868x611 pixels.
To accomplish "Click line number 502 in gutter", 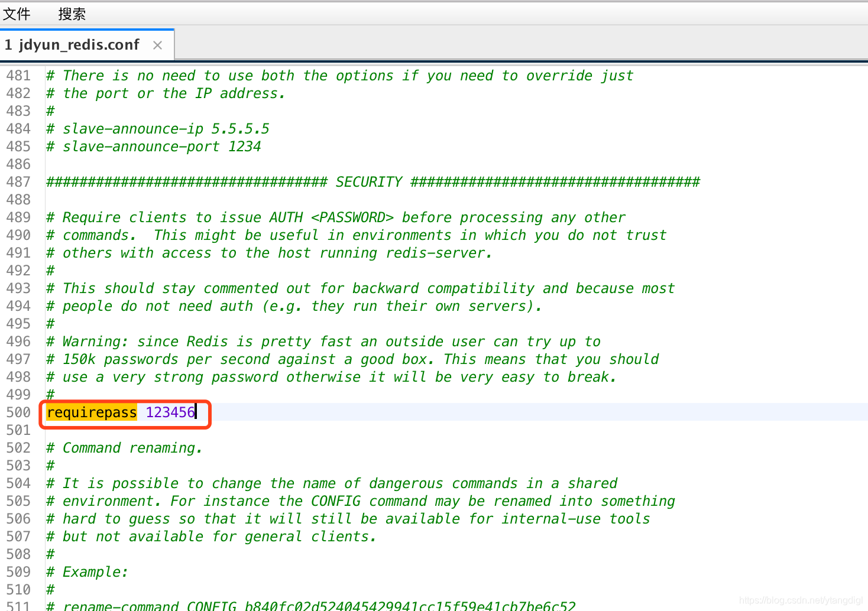I will click(18, 448).
